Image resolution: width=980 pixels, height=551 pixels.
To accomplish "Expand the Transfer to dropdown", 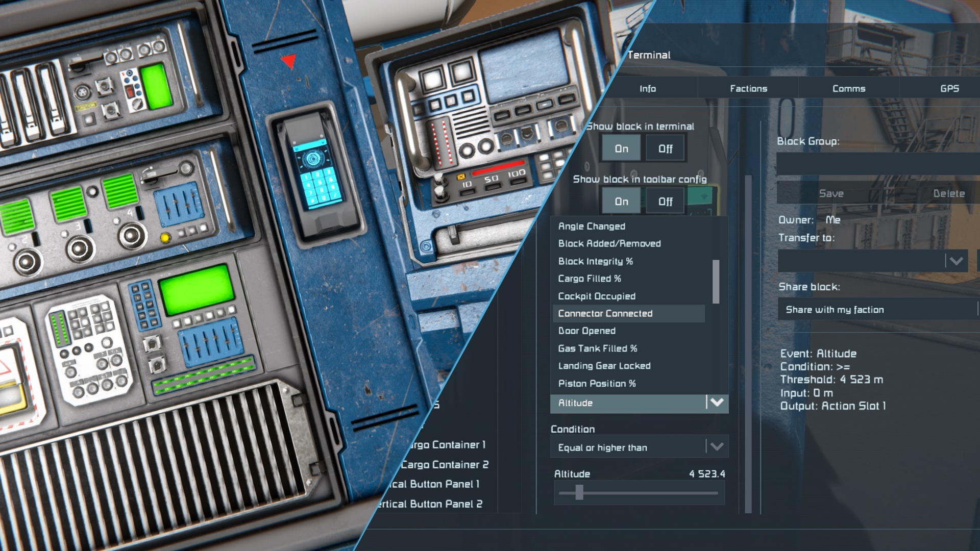I will 957,261.
